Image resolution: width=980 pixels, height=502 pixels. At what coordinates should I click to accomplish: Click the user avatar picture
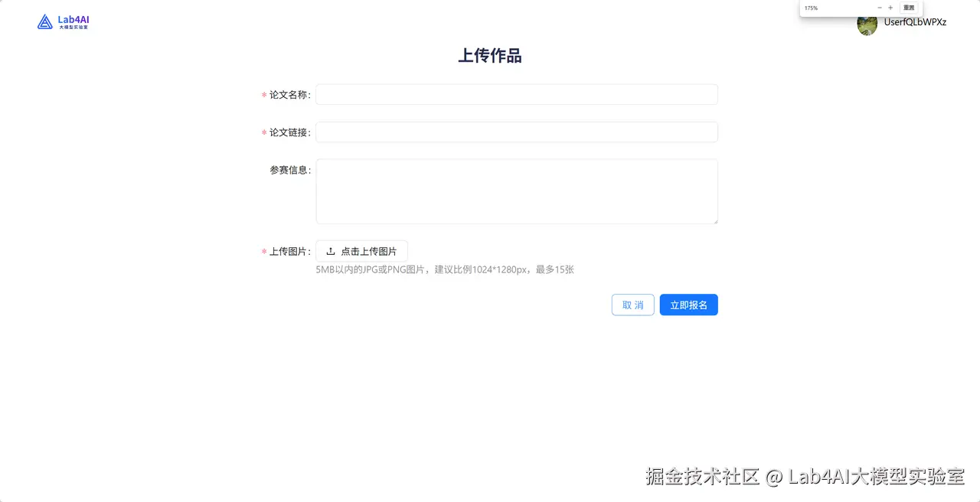pos(867,24)
